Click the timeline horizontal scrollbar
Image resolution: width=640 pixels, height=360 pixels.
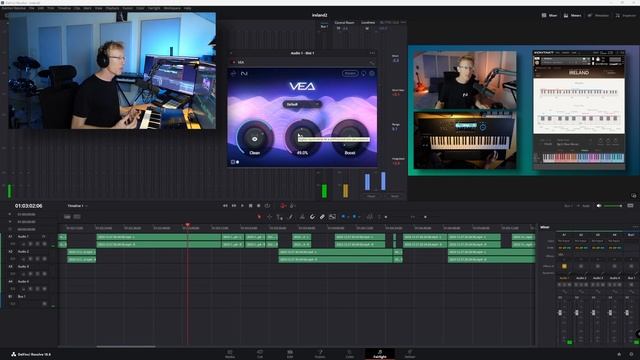coord(126,347)
